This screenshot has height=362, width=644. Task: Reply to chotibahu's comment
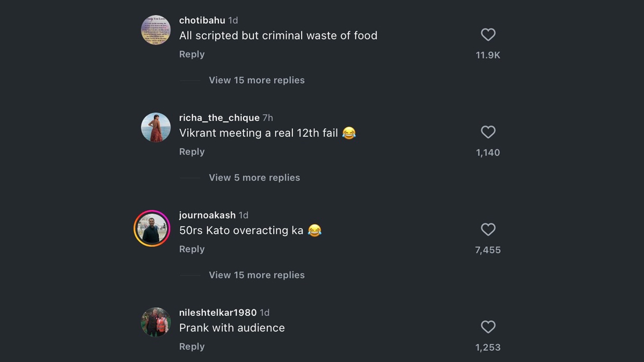[x=192, y=55]
